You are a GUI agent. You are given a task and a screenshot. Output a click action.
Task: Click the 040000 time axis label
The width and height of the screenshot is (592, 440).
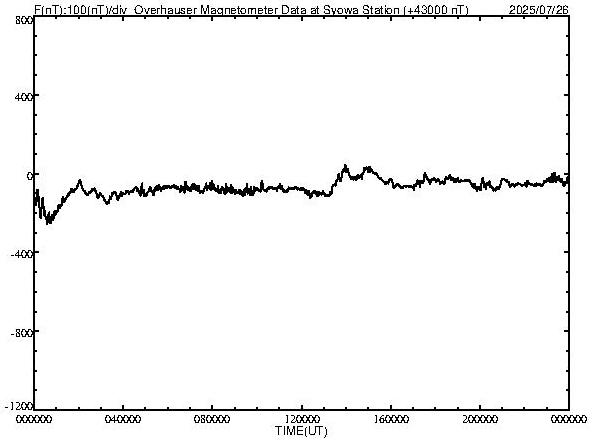click(x=123, y=419)
